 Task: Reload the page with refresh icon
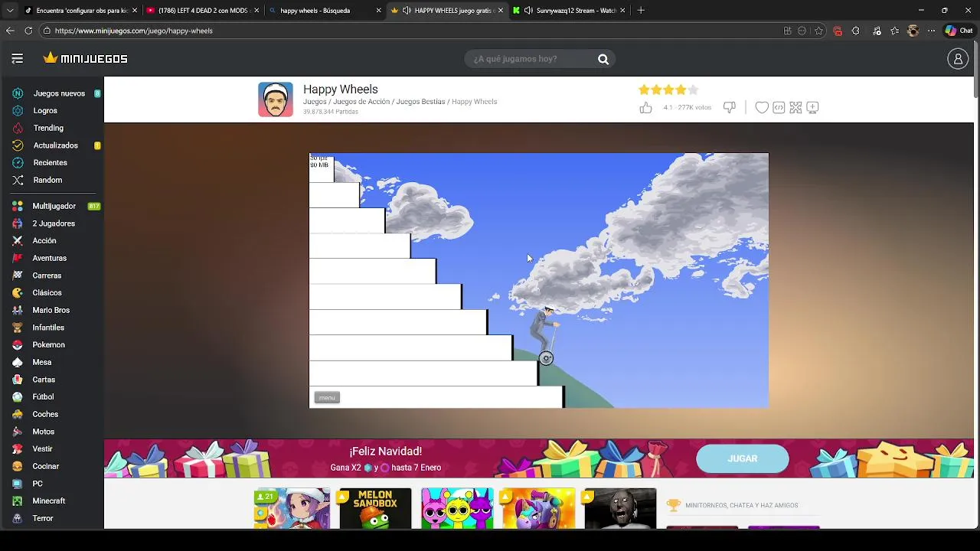tap(28, 31)
